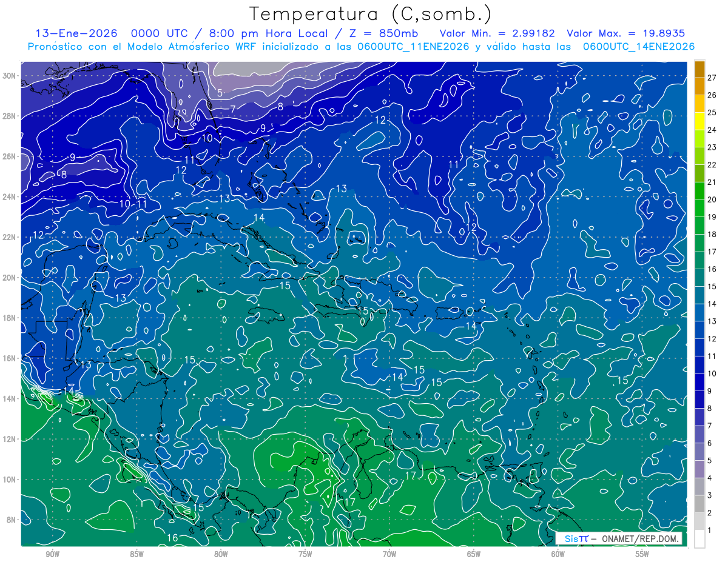Click the "26" label on the color scale
Screen dimensions: 728x562
pos(712,95)
